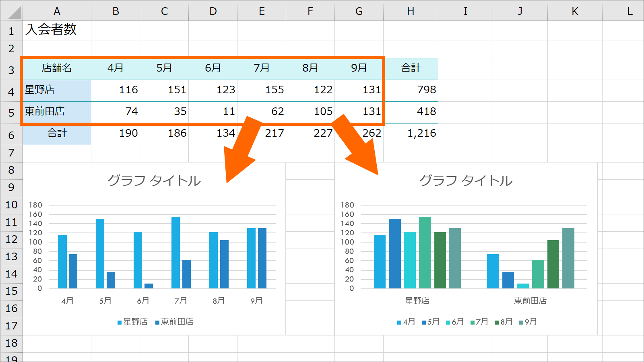Click the 7月 header cell
The height and width of the screenshot is (362, 644).
point(262,68)
